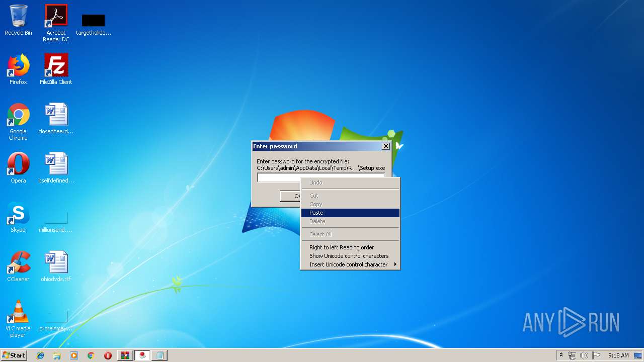Select the itselfdefined... Word document
The image size is (644, 362).
[x=56, y=168]
